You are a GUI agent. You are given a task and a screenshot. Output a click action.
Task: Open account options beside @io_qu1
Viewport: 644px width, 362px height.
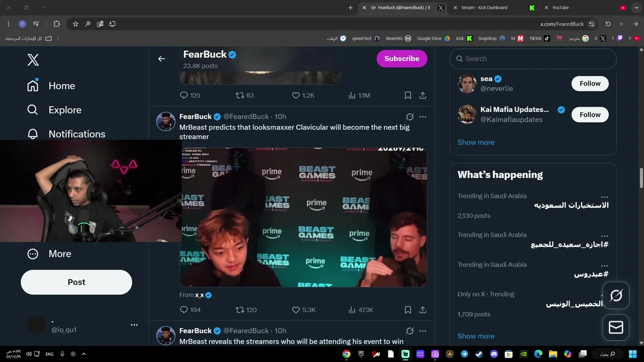tap(134, 325)
